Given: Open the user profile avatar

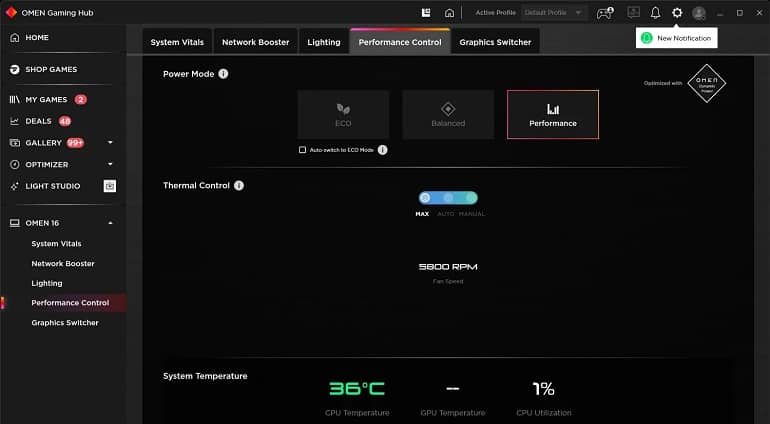Looking at the screenshot, I should pos(698,13).
